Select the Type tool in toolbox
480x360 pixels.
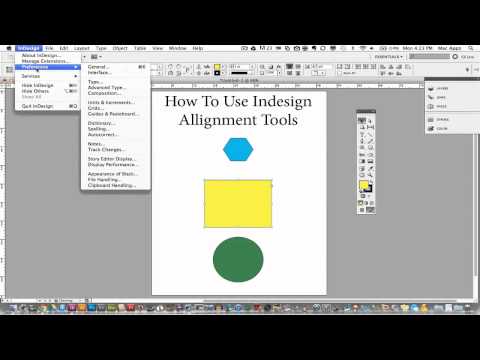coord(362,134)
